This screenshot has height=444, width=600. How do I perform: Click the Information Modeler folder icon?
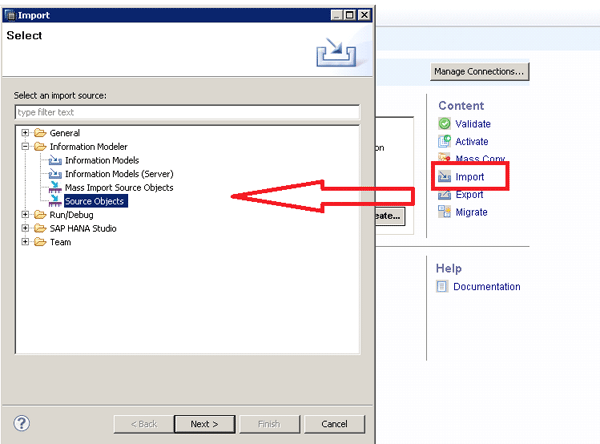pyautogui.click(x=40, y=147)
